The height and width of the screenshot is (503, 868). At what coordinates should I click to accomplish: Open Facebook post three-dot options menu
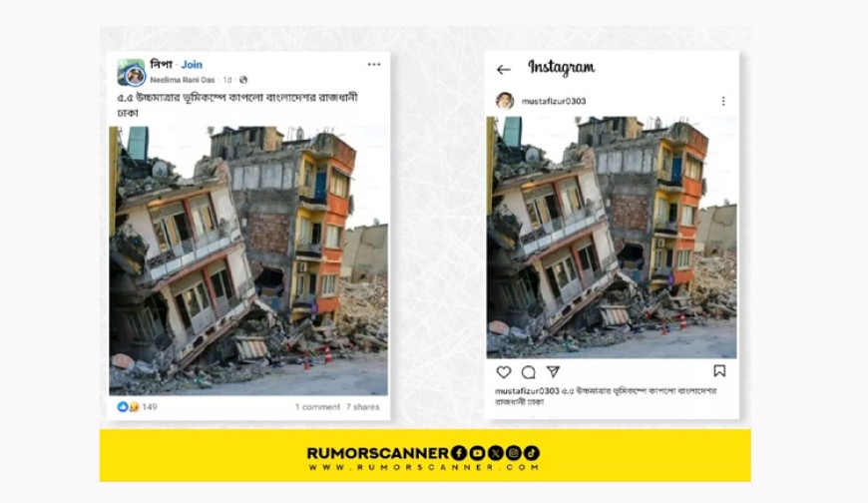point(374,64)
